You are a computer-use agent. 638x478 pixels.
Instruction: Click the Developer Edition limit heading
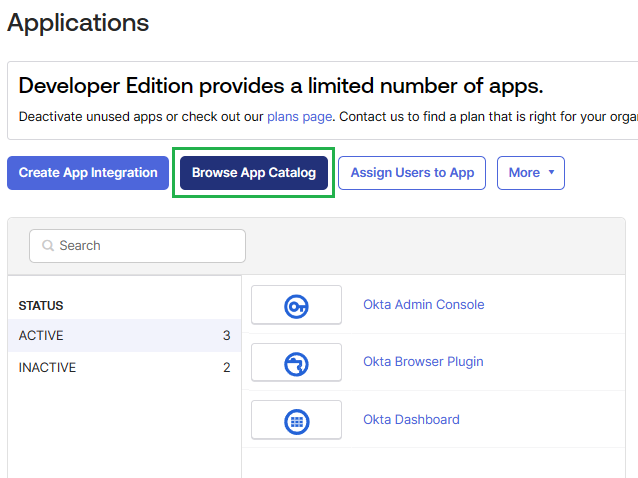click(281, 86)
